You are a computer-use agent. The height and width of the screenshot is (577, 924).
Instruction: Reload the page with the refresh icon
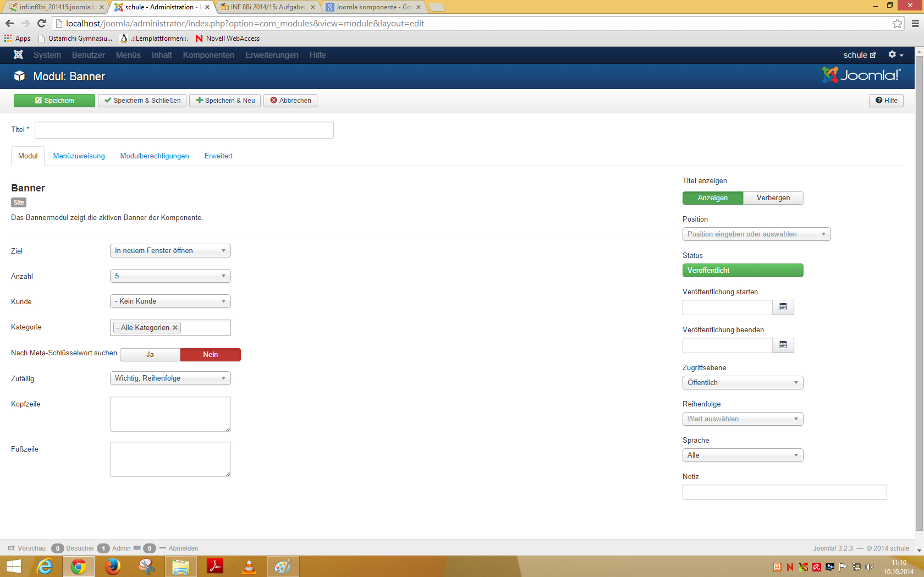pyautogui.click(x=41, y=23)
